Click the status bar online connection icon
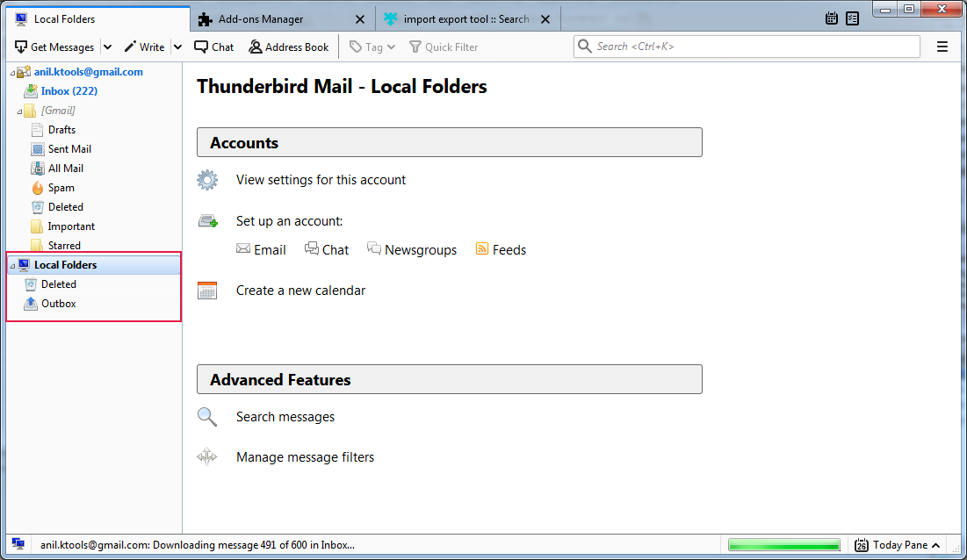Viewport: 967px width, 560px height. [x=18, y=544]
